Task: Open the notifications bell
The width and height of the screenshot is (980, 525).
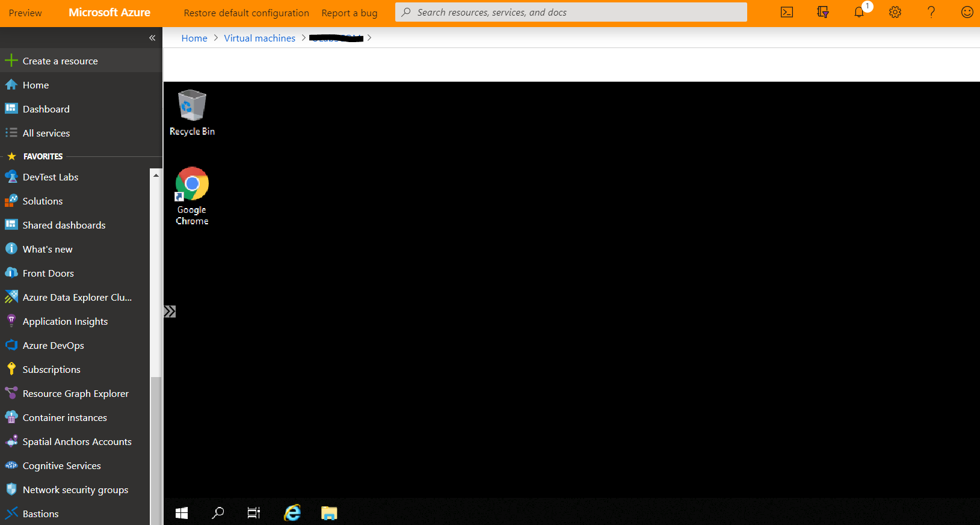Action: (x=859, y=12)
